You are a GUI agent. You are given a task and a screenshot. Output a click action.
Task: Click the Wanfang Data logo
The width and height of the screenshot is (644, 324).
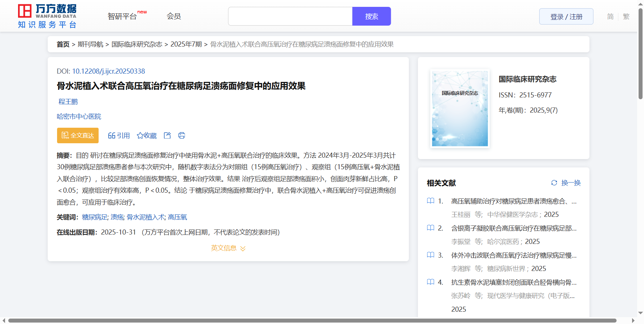(x=47, y=16)
